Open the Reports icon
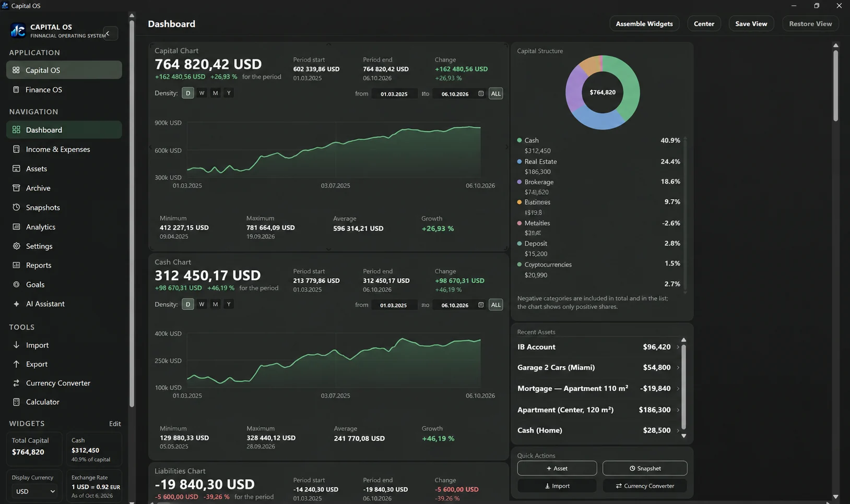This screenshot has height=504, width=850. [x=16, y=265]
